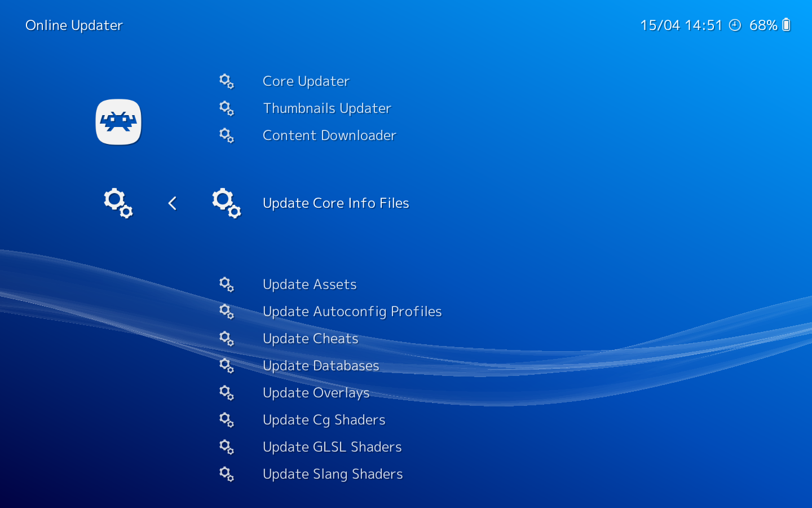Viewport: 812px width, 508px height.
Task: Click the gear icon next to Core Updater
Action: 227,81
